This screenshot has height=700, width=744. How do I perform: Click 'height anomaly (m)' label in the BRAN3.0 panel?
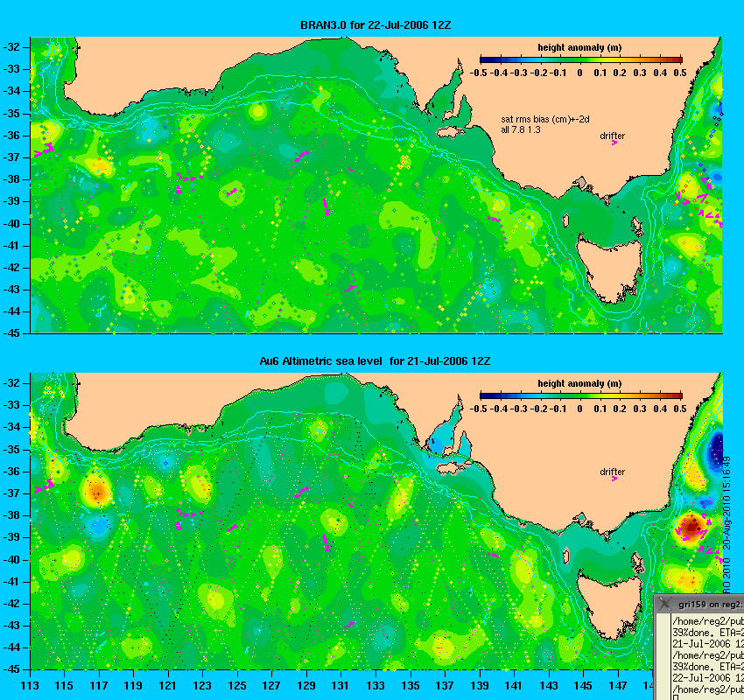579,47
